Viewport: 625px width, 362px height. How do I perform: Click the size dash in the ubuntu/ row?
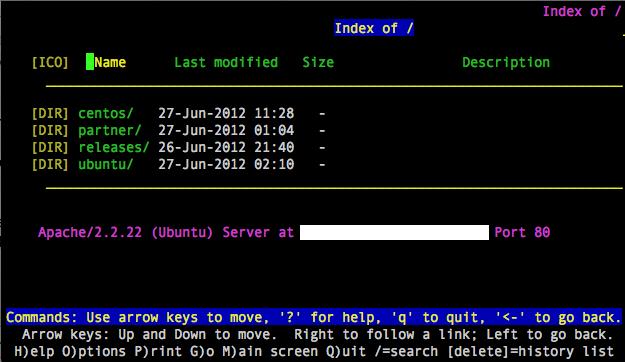322,165
